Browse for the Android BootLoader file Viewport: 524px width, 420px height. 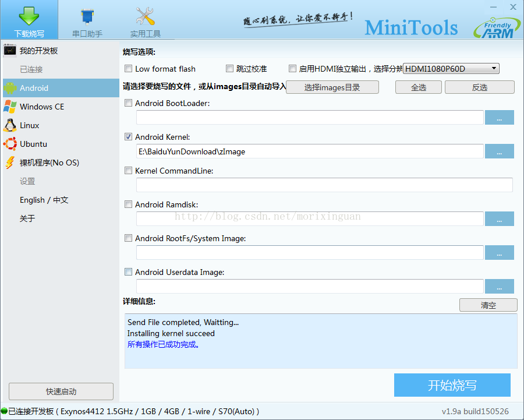(499, 118)
